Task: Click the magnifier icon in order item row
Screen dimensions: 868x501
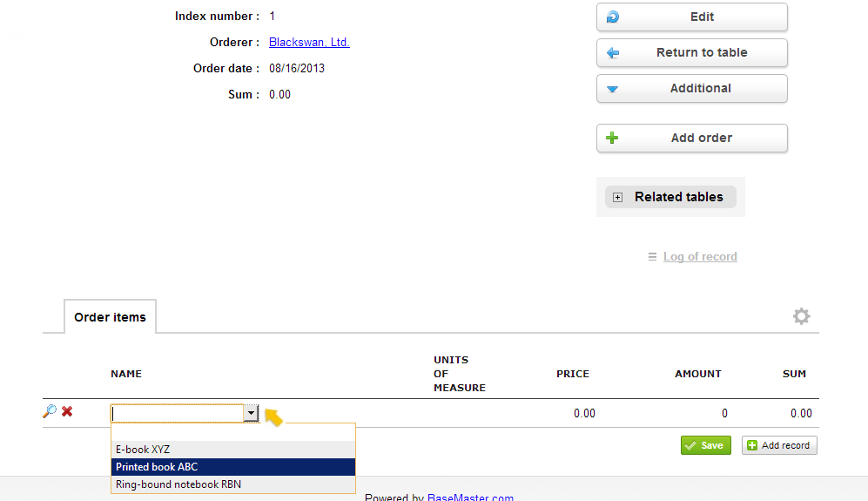Action: tap(50, 411)
